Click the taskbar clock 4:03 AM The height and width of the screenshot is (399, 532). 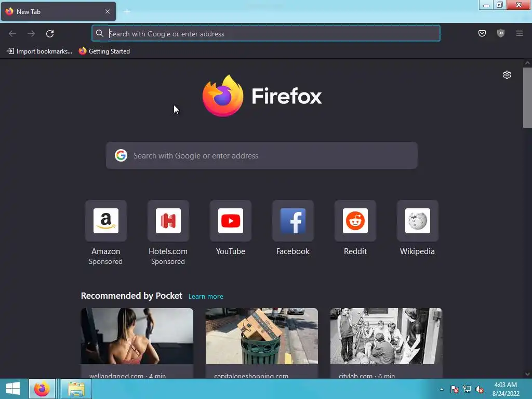tap(506, 385)
